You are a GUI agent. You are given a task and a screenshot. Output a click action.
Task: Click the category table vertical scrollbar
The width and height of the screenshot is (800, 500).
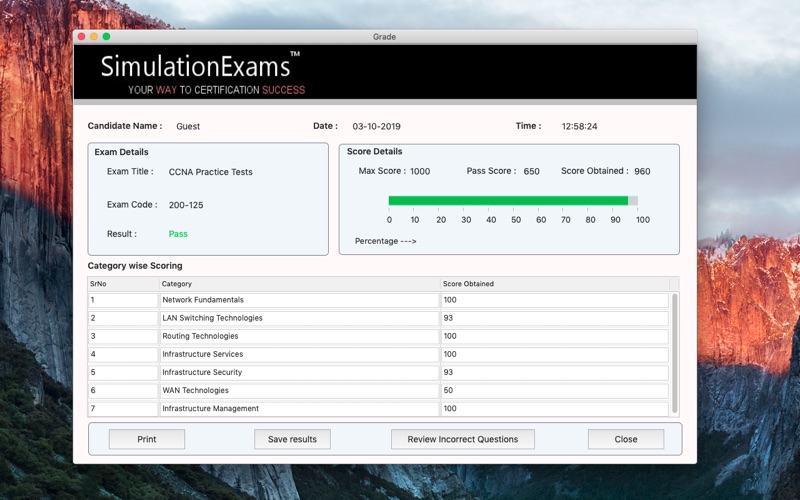point(675,353)
